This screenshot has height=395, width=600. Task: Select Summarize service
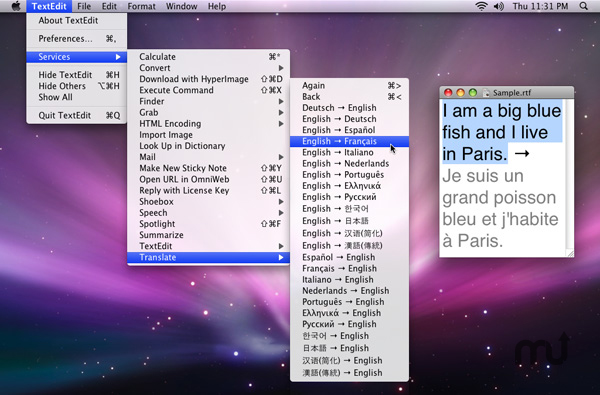(x=209, y=235)
